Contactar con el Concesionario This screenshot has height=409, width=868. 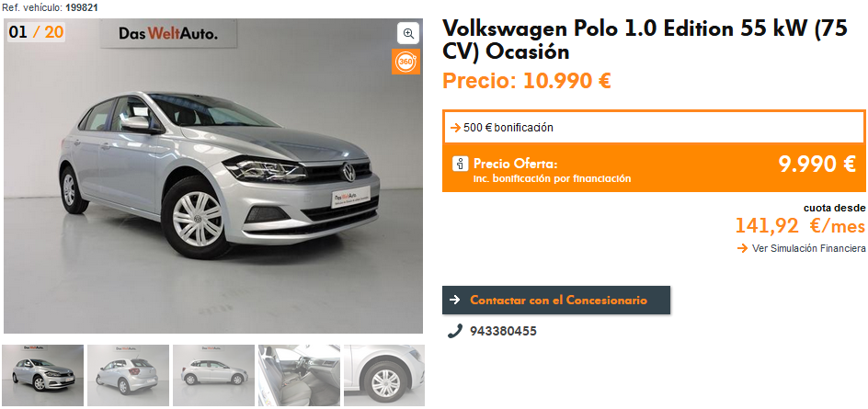(556, 300)
